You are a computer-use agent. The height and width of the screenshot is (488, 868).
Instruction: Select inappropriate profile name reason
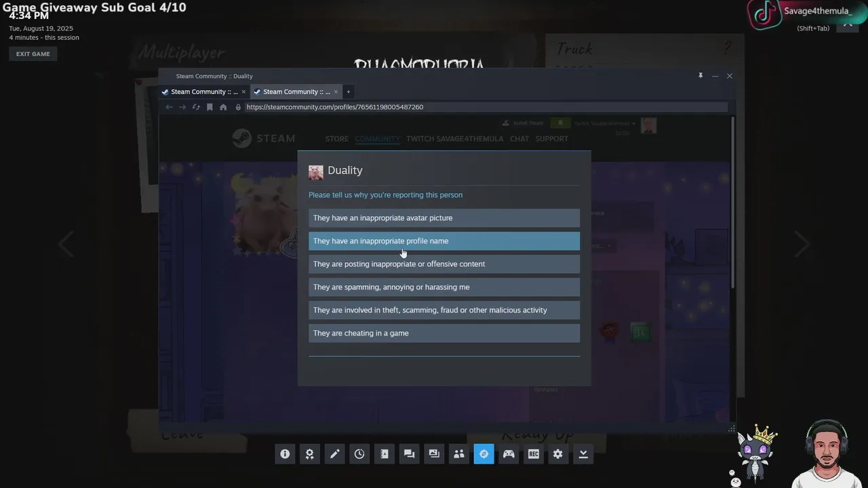(444, 241)
